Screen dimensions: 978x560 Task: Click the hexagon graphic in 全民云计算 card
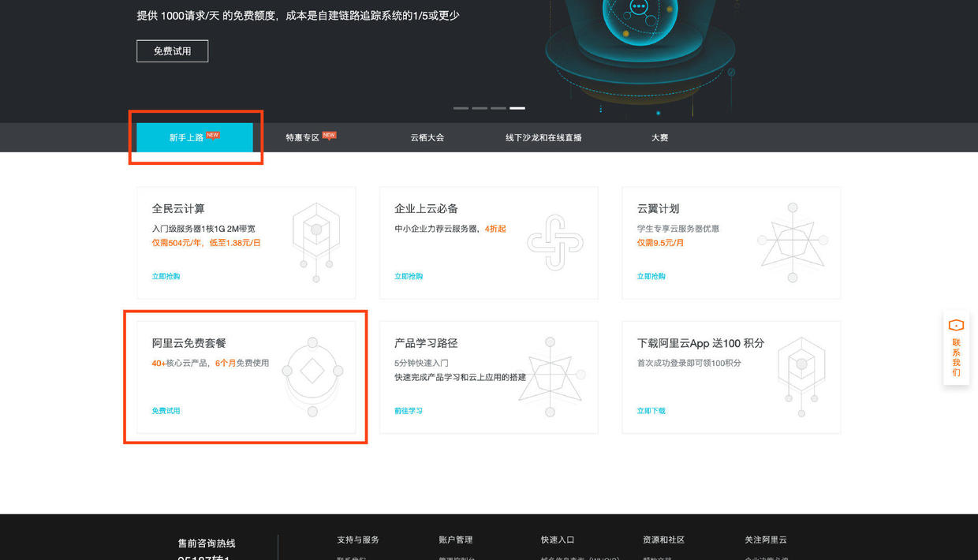[316, 242]
